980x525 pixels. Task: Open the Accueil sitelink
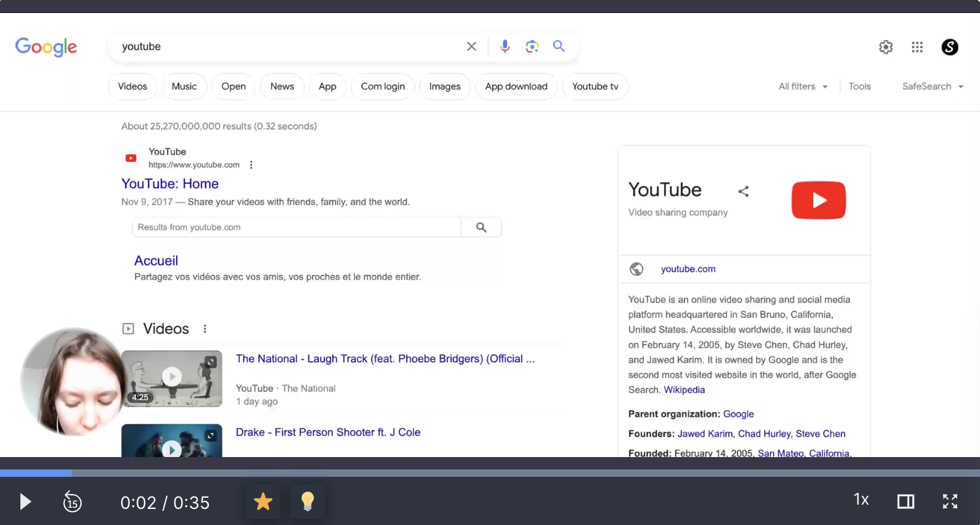pos(156,261)
